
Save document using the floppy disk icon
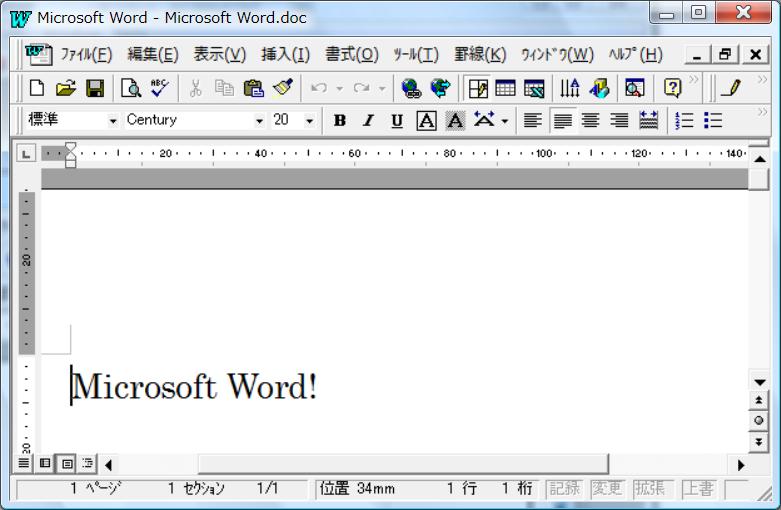pyautogui.click(x=95, y=89)
